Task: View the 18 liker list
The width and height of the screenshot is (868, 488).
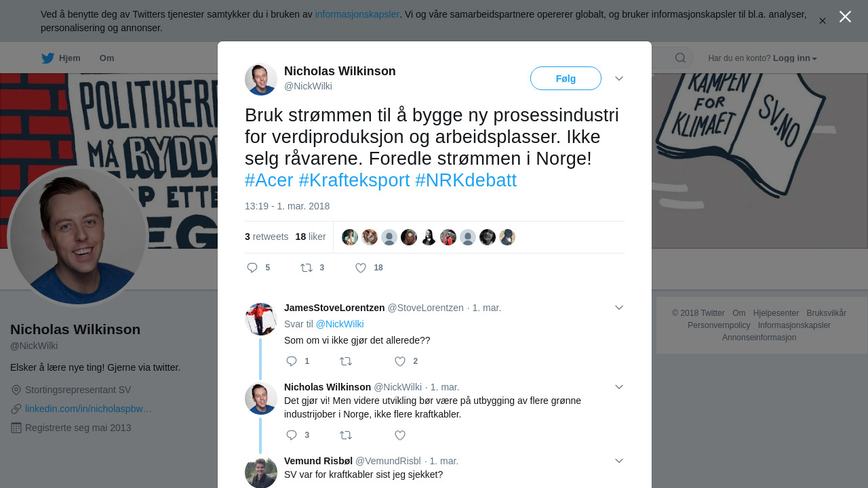Action: point(311,237)
